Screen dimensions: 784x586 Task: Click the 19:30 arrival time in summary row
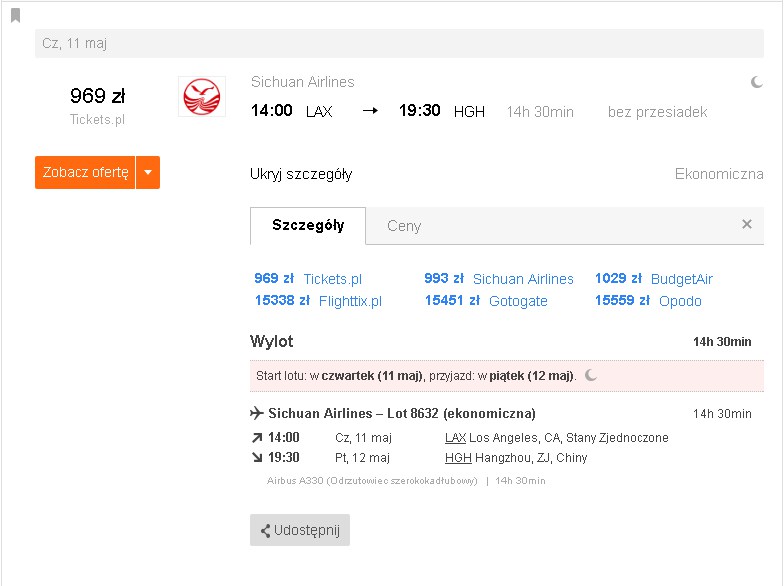point(419,110)
